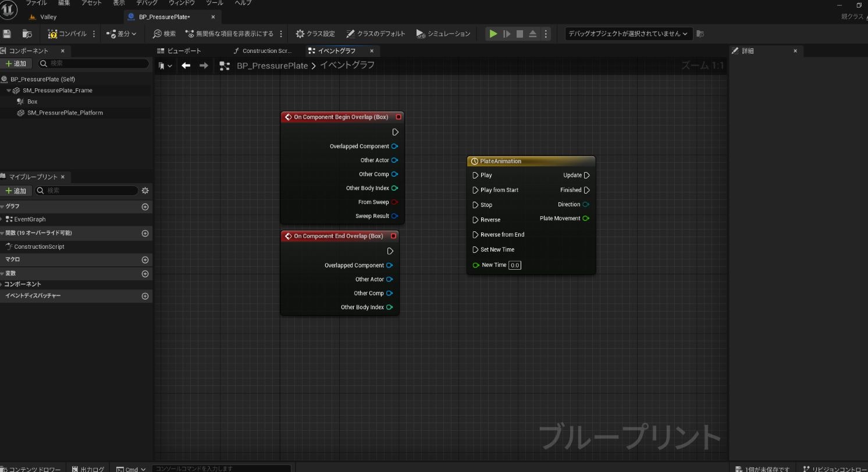Add a component with the 追加 button

coord(16,63)
